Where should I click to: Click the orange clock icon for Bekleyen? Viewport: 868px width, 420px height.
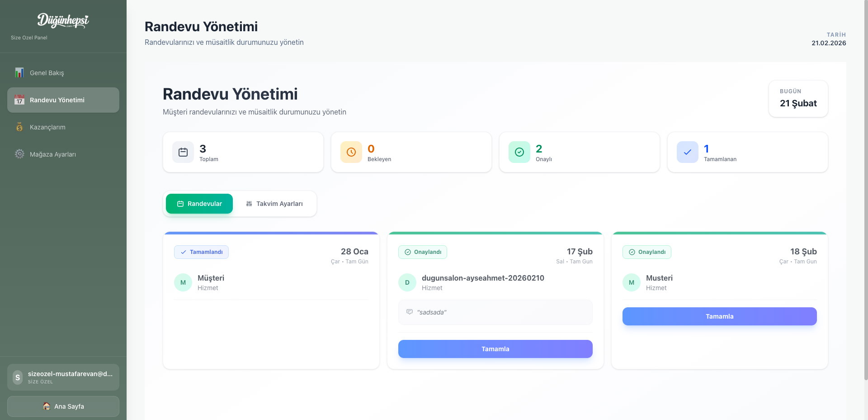point(351,152)
